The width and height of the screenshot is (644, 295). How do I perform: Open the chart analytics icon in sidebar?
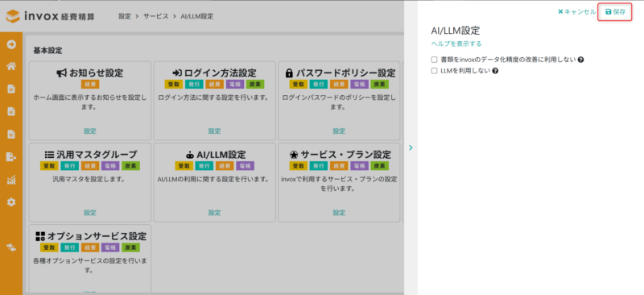[x=11, y=180]
